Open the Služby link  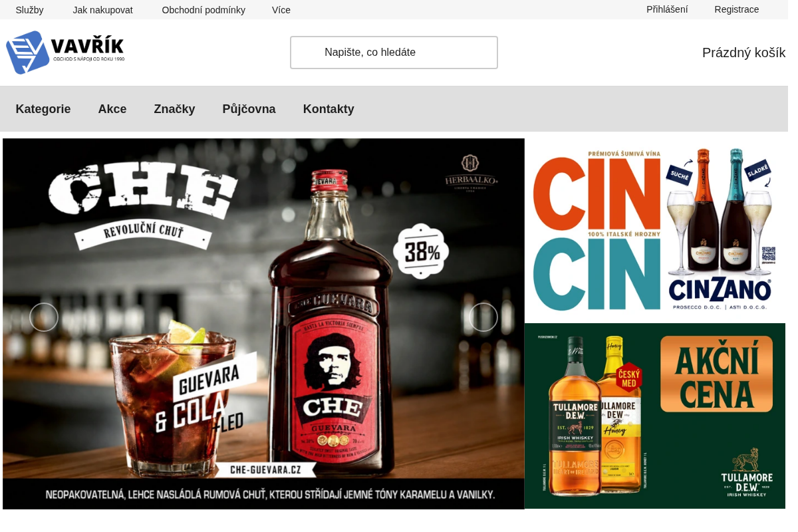tap(29, 10)
